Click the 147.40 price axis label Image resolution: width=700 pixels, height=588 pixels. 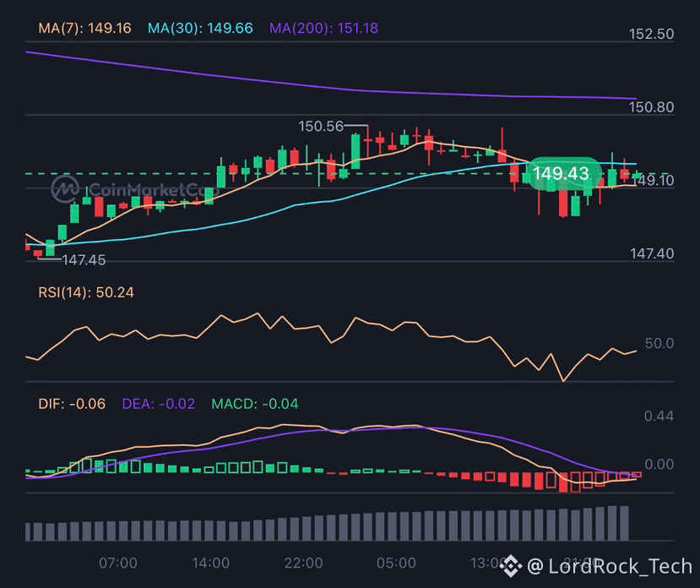point(652,253)
